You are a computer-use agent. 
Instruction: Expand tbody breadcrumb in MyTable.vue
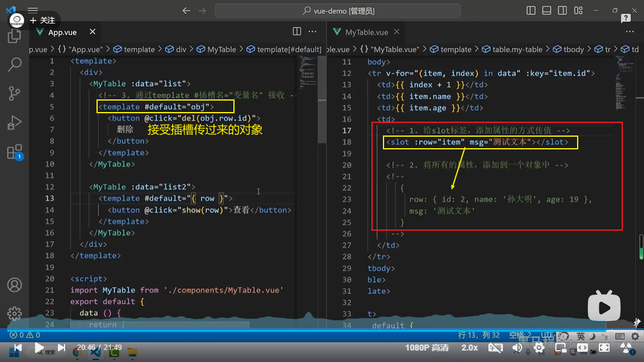[x=569, y=49]
